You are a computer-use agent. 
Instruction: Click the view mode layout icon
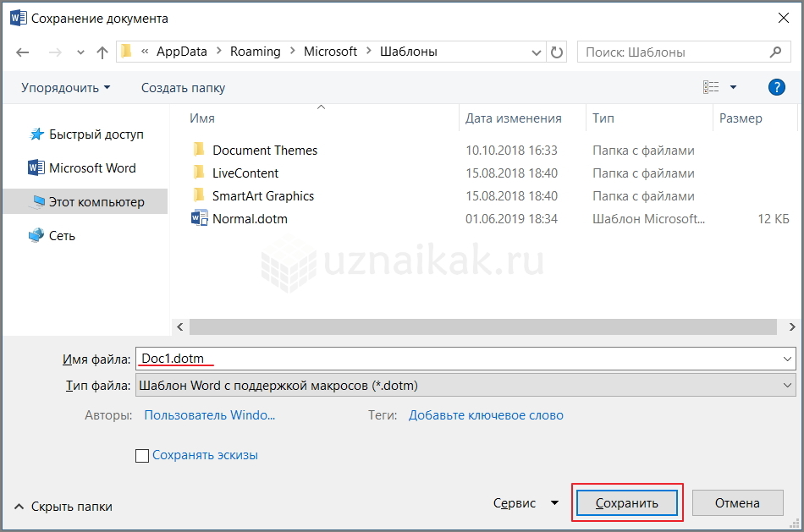[711, 87]
